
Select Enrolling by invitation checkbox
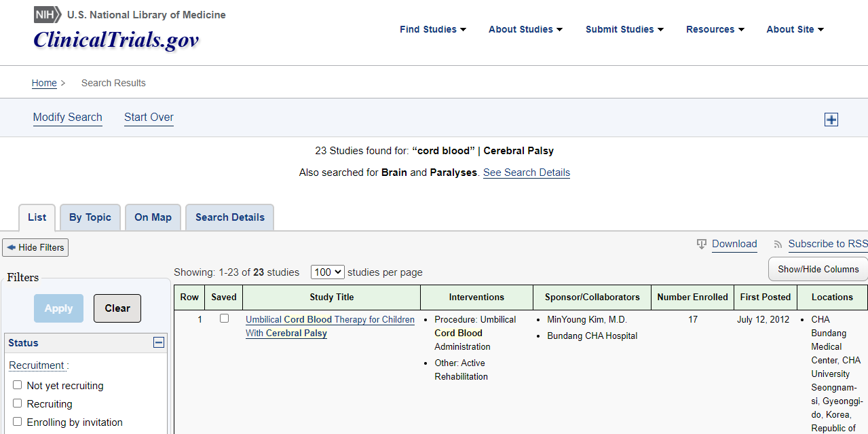pos(18,422)
